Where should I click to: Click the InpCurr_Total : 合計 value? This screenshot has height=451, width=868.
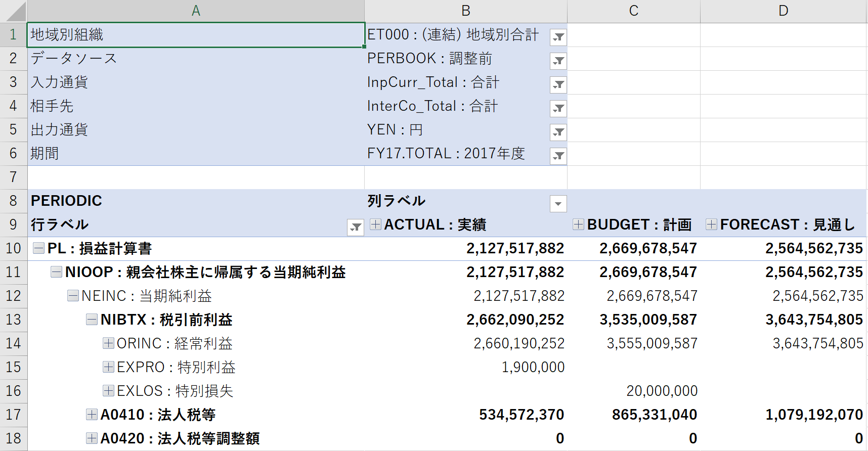click(x=433, y=82)
